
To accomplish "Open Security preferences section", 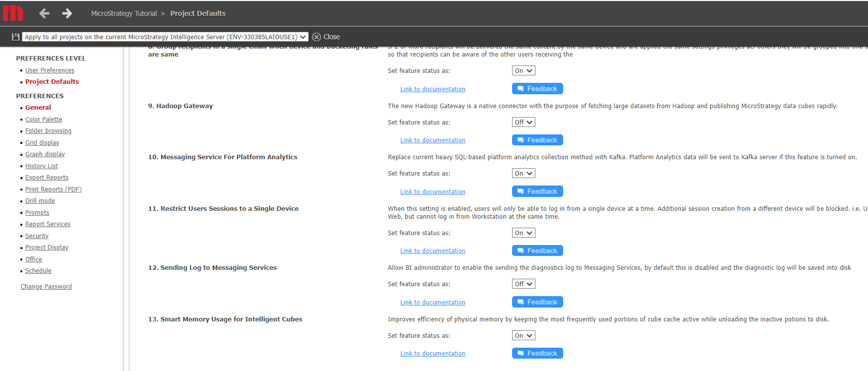I will pos(37,236).
